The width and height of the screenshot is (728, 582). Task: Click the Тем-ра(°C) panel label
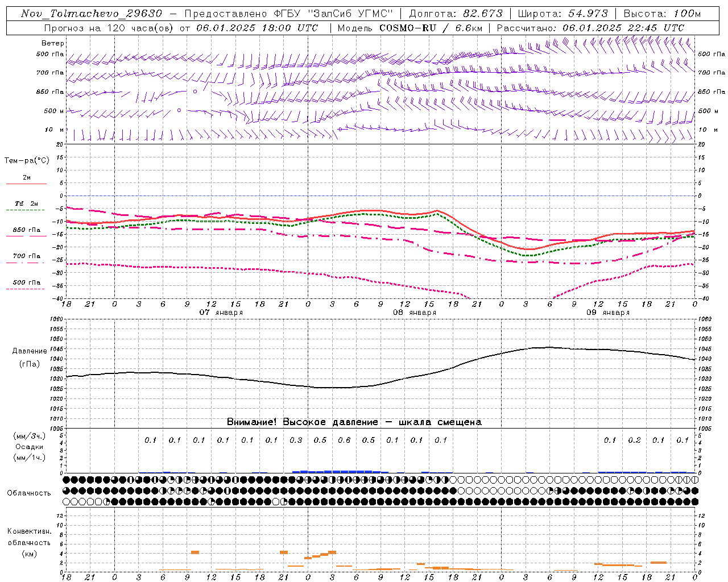coord(27,161)
